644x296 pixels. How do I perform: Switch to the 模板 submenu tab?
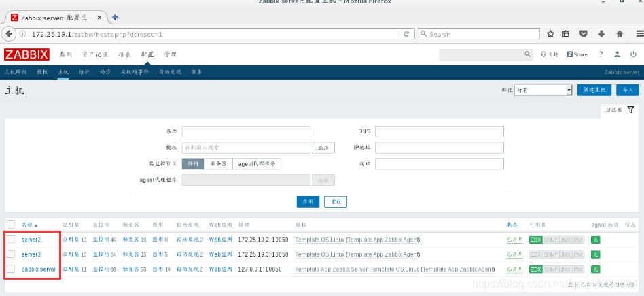click(x=42, y=72)
